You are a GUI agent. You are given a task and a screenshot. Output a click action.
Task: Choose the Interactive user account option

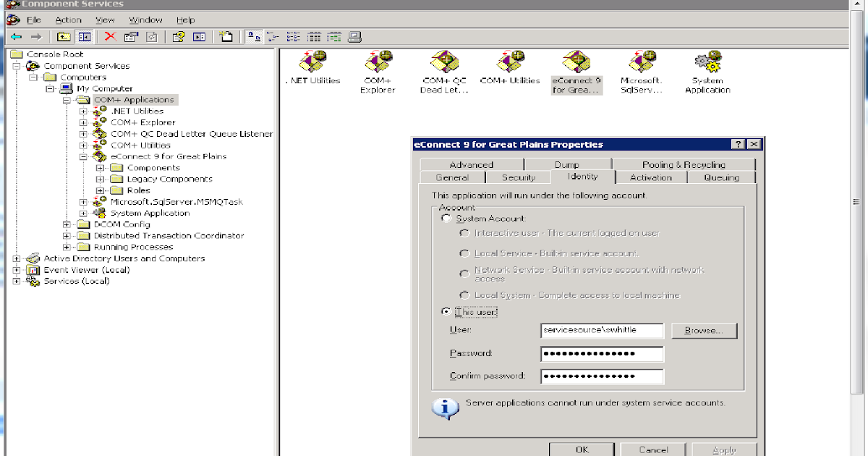click(x=464, y=234)
